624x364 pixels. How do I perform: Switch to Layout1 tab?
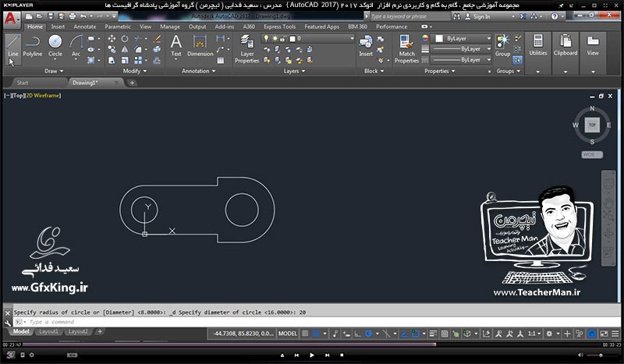tap(48, 331)
